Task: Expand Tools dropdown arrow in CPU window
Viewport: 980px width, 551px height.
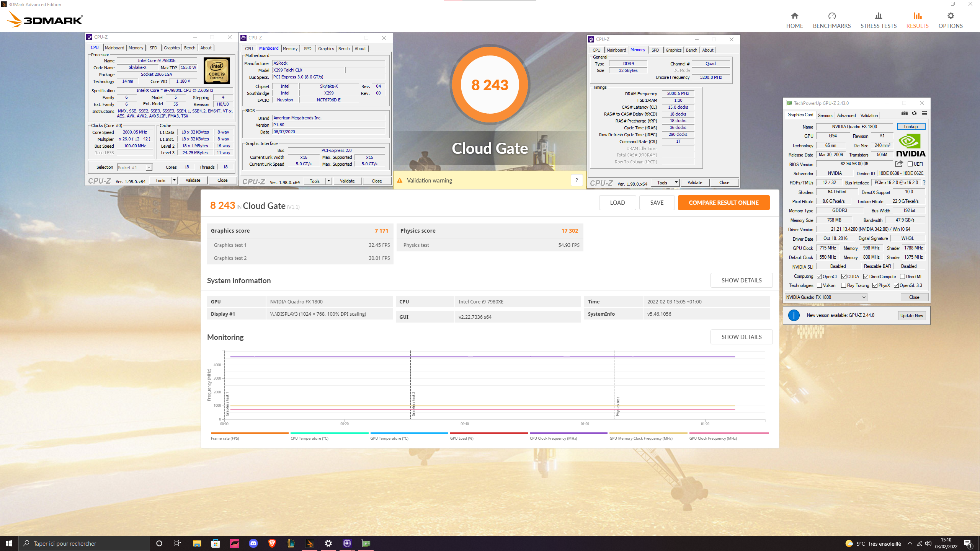Action: (174, 180)
